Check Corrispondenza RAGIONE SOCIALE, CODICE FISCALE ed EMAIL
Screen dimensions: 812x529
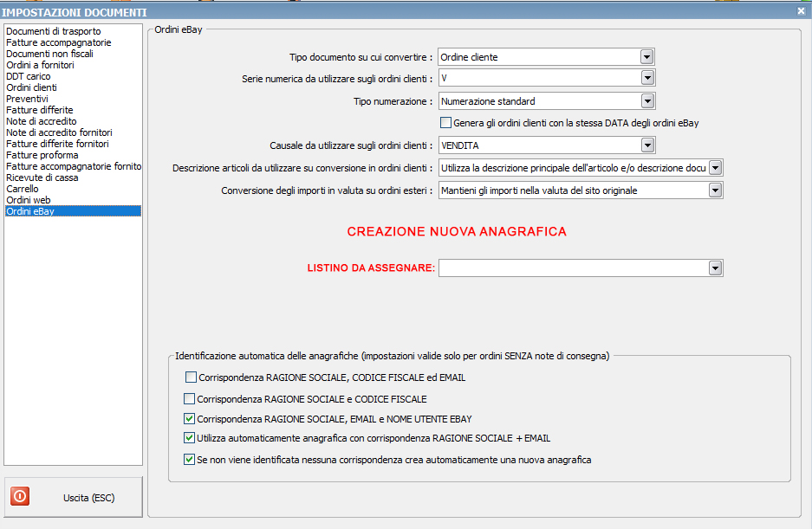coord(191,377)
